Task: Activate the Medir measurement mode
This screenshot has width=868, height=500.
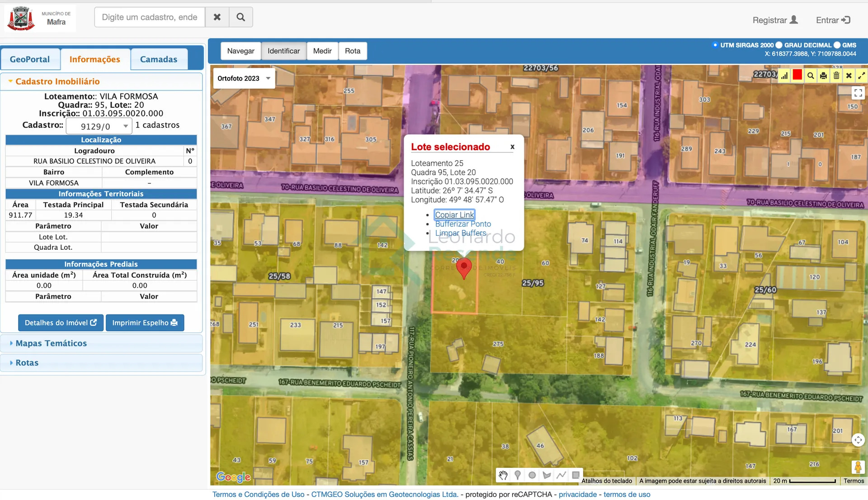Action: (322, 51)
